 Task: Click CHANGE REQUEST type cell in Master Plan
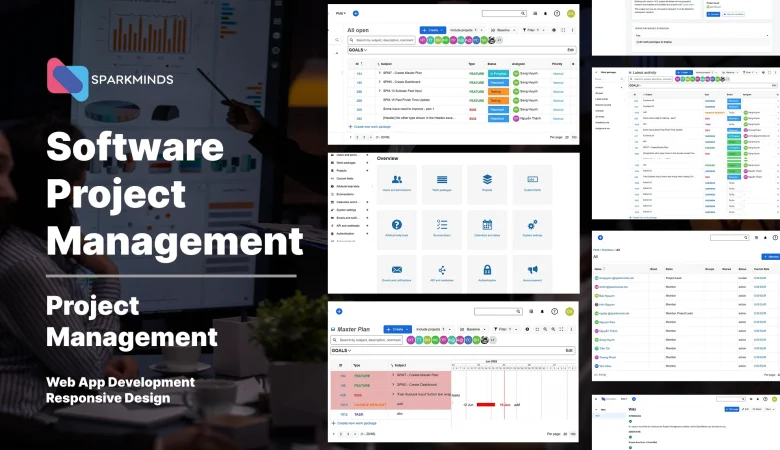click(370, 405)
